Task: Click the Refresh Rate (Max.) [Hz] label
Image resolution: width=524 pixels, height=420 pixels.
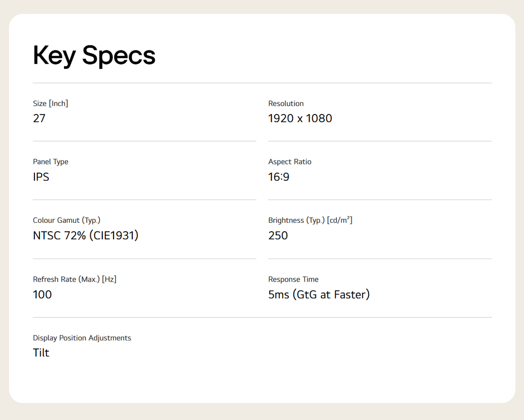Action: pyautogui.click(x=75, y=279)
